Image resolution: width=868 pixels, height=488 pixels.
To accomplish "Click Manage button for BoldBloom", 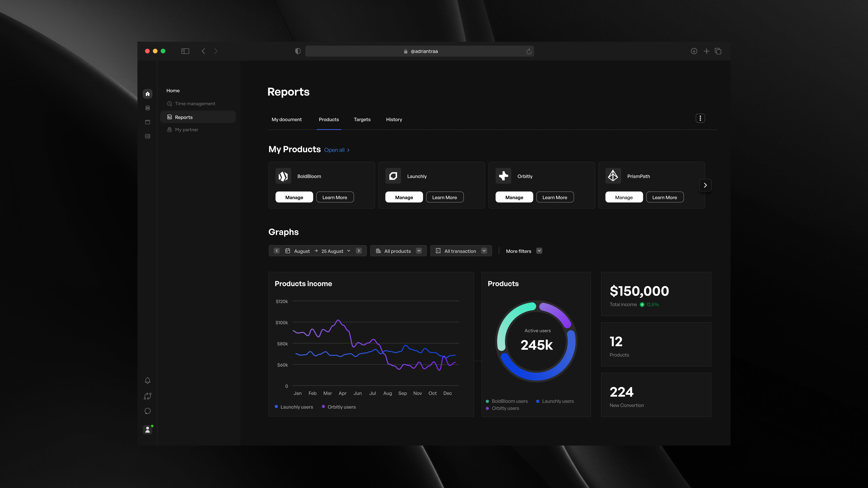I will [x=294, y=197].
